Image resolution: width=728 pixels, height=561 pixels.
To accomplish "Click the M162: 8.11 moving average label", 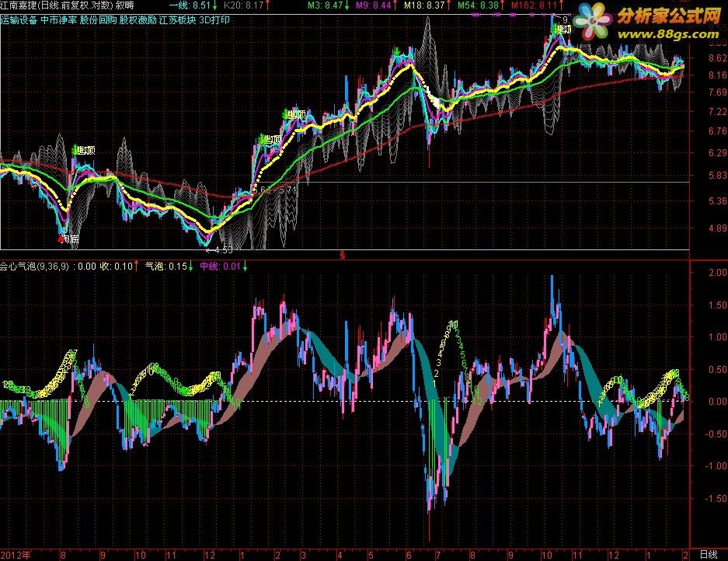I will coord(538,5).
